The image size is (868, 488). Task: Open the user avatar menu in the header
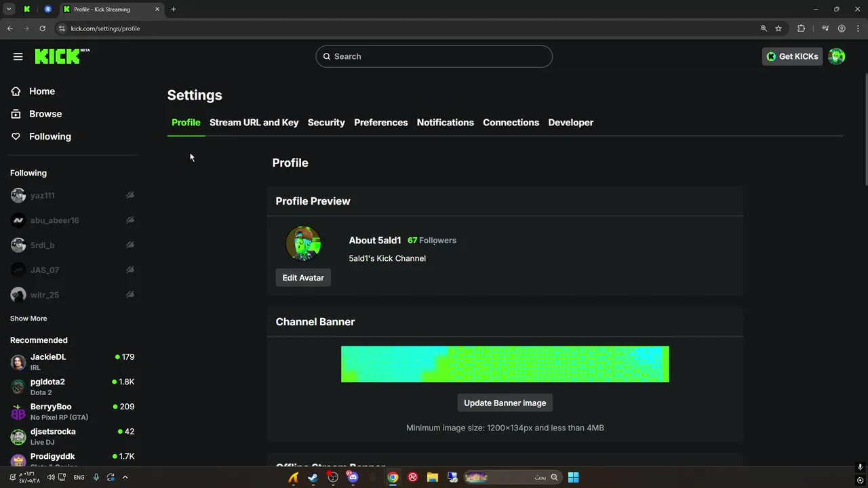coord(837,56)
